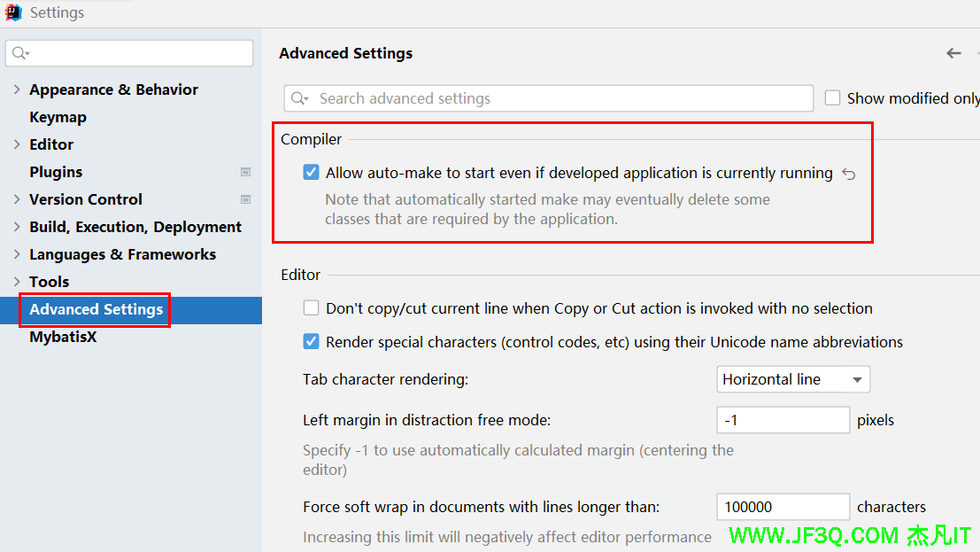Open Tab character rendering dropdown

tap(792, 379)
